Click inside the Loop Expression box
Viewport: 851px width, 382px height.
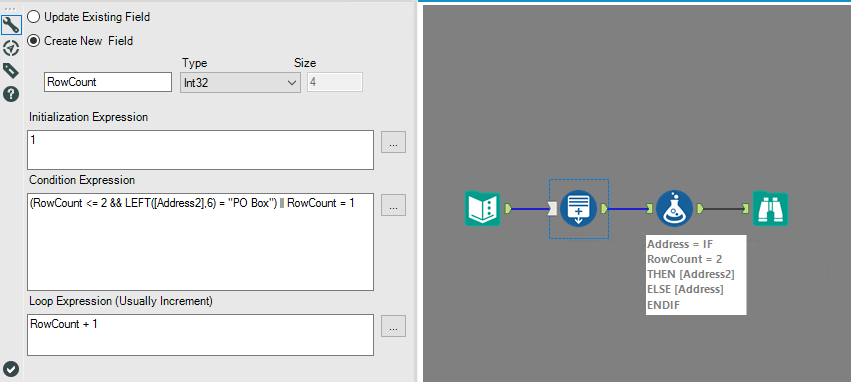click(x=200, y=335)
